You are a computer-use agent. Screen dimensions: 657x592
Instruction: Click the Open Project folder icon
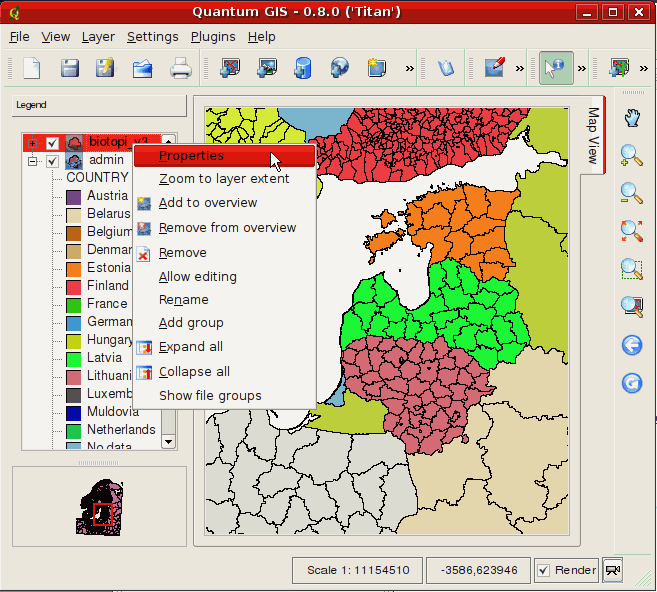(142, 69)
